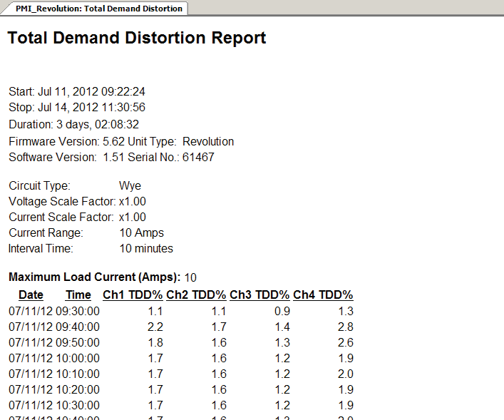Screen dimensions: 504x420
Task: Click the Circuit Type label
Action: coord(39,186)
